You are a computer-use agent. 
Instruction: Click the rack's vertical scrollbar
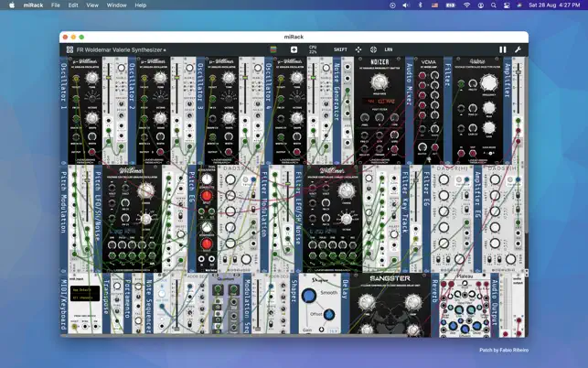point(526,145)
